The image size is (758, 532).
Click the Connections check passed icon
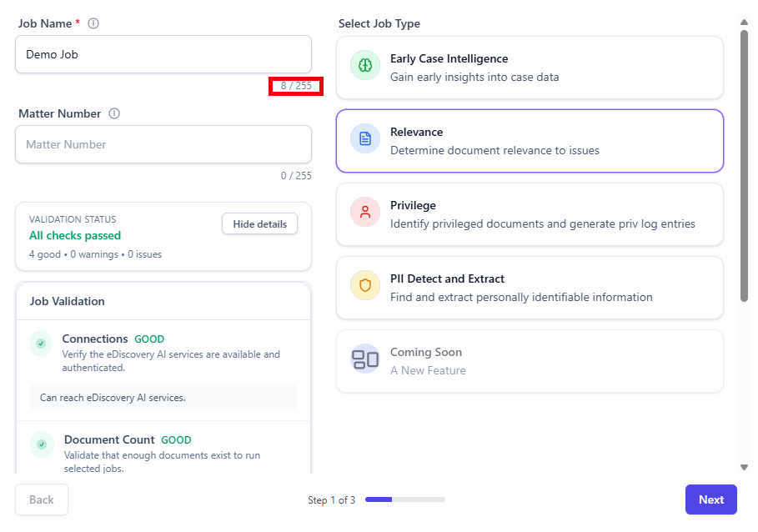(42, 343)
